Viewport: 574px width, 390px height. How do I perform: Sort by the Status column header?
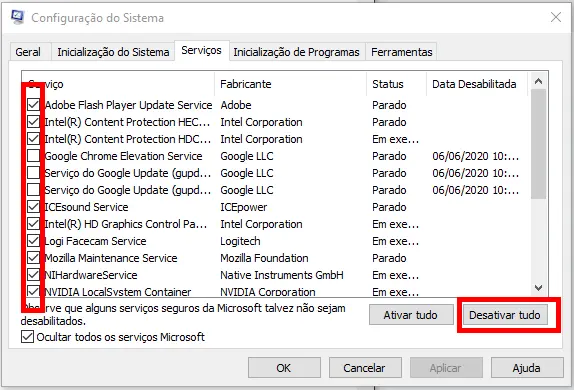tap(396, 84)
